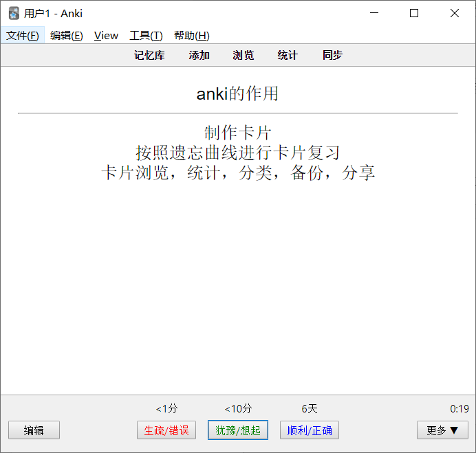This screenshot has height=453, width=476.
Task: Open the 文件(F) menu
Action: point(23,36)
